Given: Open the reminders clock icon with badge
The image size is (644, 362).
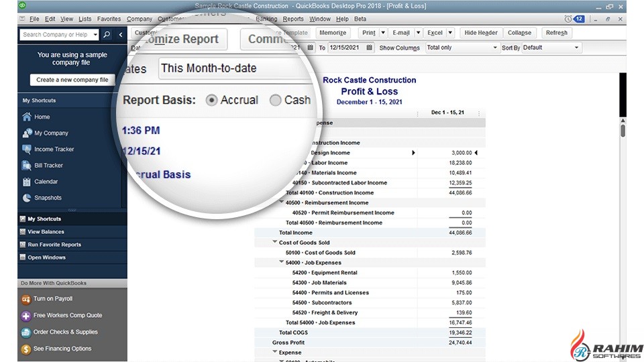Looking at the screenshot, I should point(569,19).
